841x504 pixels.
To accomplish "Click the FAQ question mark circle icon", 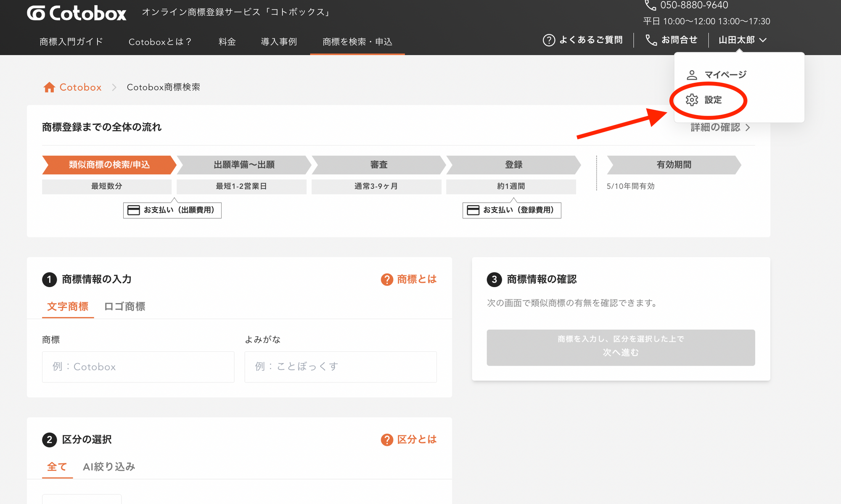I will [549, 40].
